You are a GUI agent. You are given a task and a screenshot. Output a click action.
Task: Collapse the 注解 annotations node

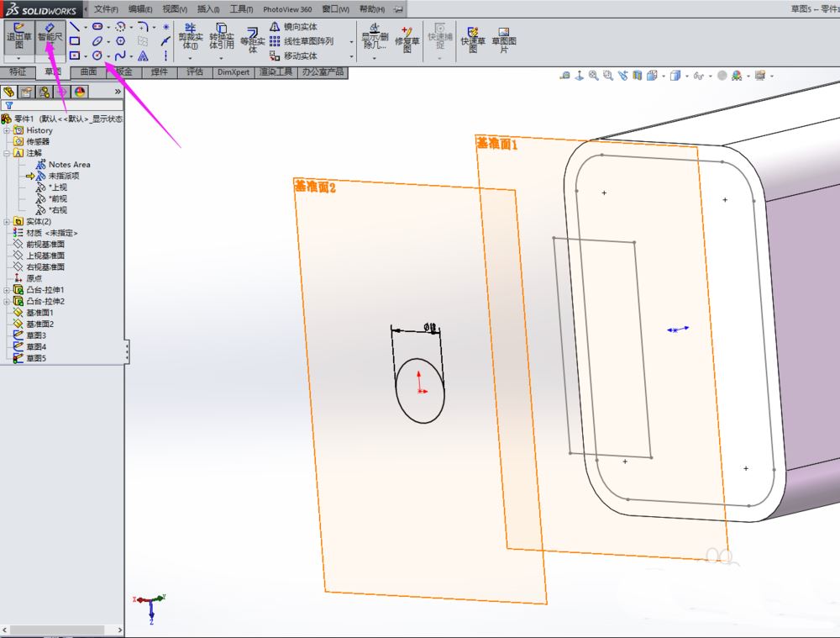point(7,153)
